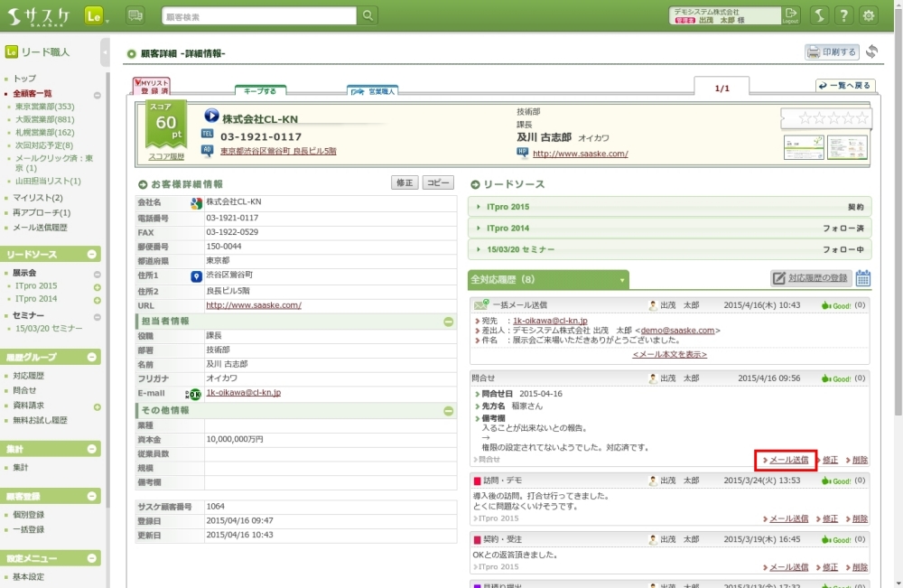Open the 全対応履歴 (8) dropdown
Viewport: 903px width, 588px height.
coord(621,280)
